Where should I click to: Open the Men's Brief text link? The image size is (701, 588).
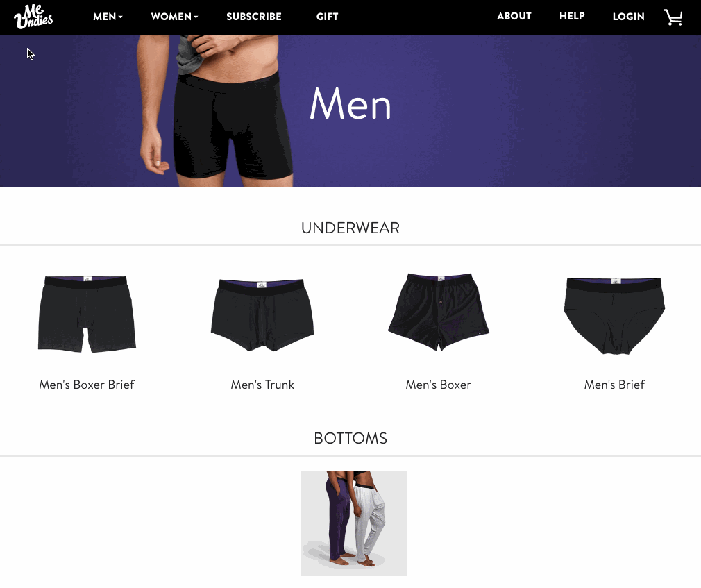pos(615,385)
